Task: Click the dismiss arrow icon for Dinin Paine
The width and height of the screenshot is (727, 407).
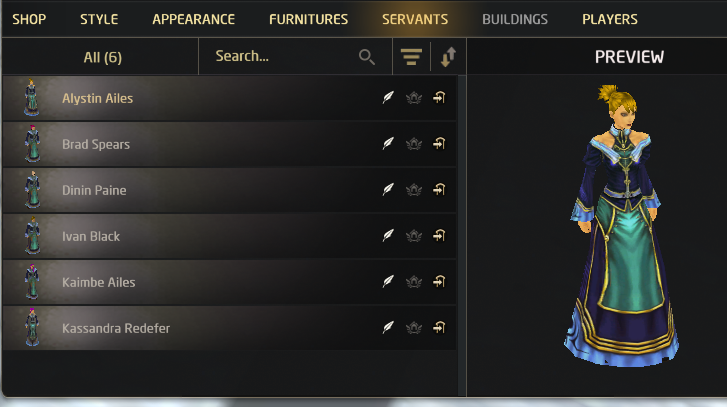Action: pos(439,190)
